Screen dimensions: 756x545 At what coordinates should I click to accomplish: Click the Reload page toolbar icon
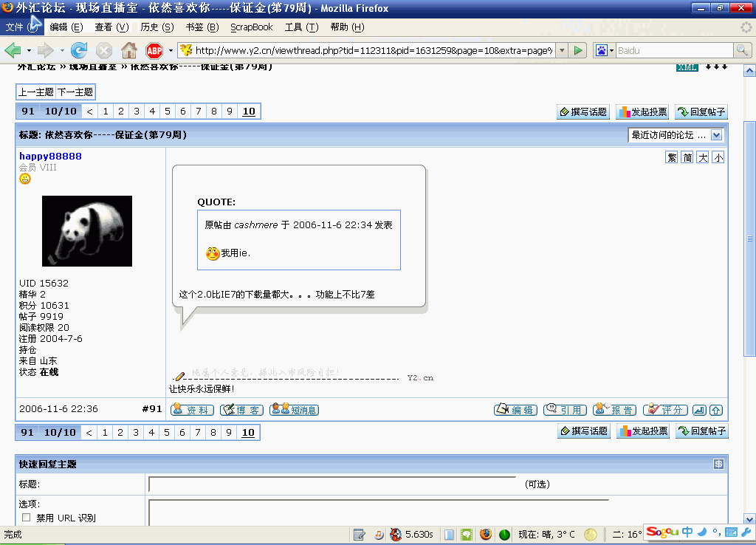click(x=79, y=50)
